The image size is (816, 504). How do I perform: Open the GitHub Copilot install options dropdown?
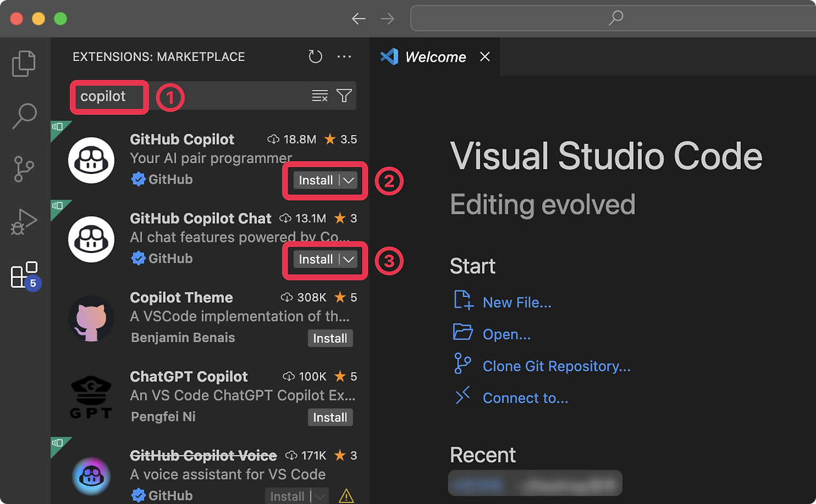(x=347, y=180)
